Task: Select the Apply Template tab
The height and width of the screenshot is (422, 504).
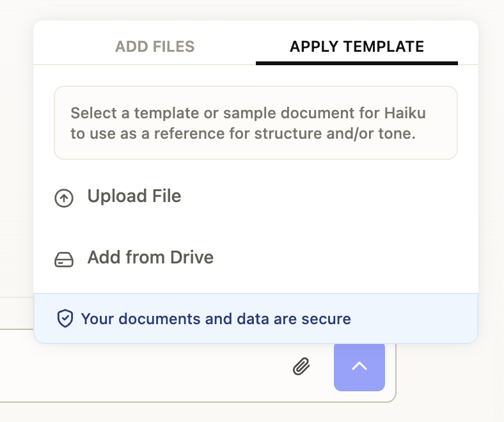Action: 356,47
